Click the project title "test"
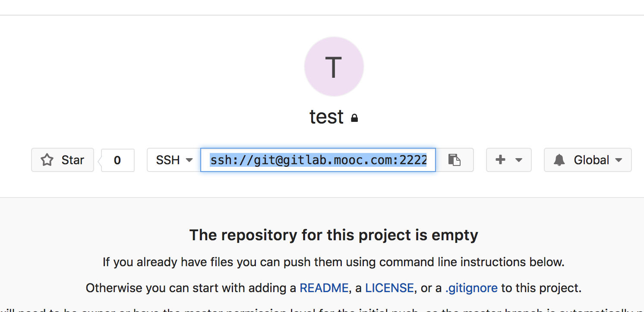This screenshot has width=644, height=312. click(326, 117)
